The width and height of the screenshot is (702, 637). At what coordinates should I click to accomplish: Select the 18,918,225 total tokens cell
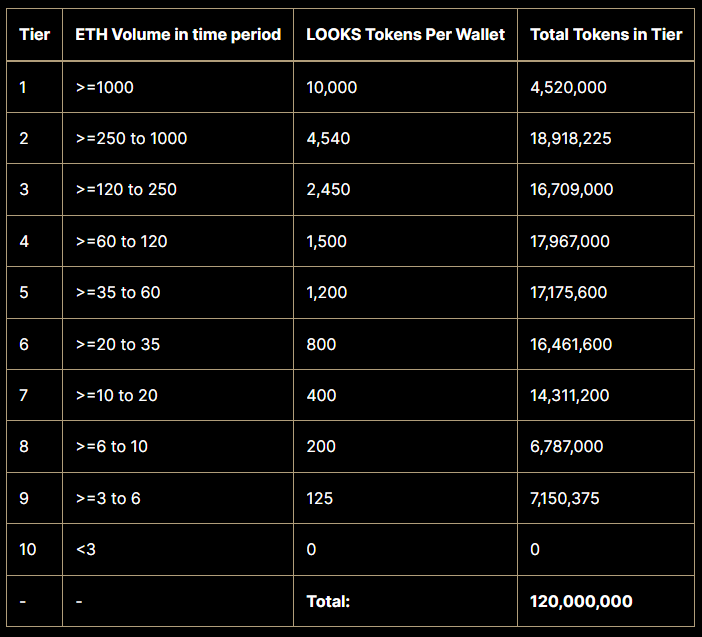coord(571,138)
